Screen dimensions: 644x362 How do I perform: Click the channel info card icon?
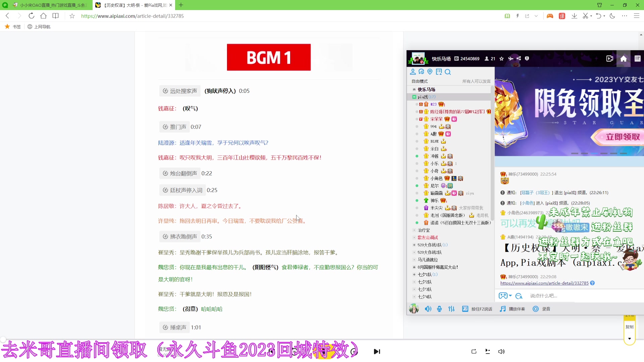pyautogui.click(x=439, y=72)
